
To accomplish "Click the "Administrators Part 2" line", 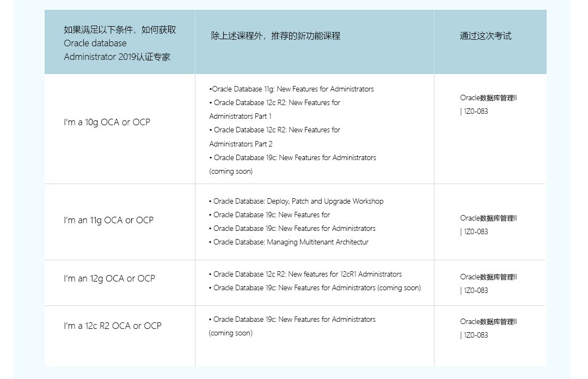I will [241, 144].
